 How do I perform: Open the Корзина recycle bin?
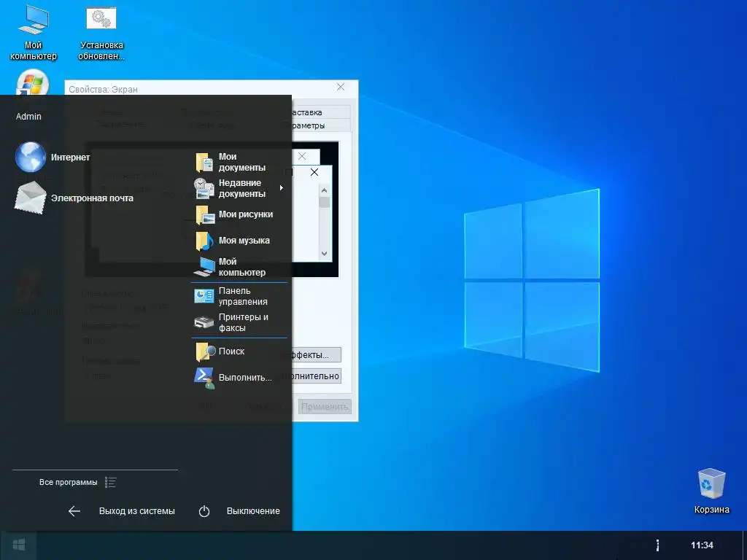pyautogui.click(x=711, y=491)
